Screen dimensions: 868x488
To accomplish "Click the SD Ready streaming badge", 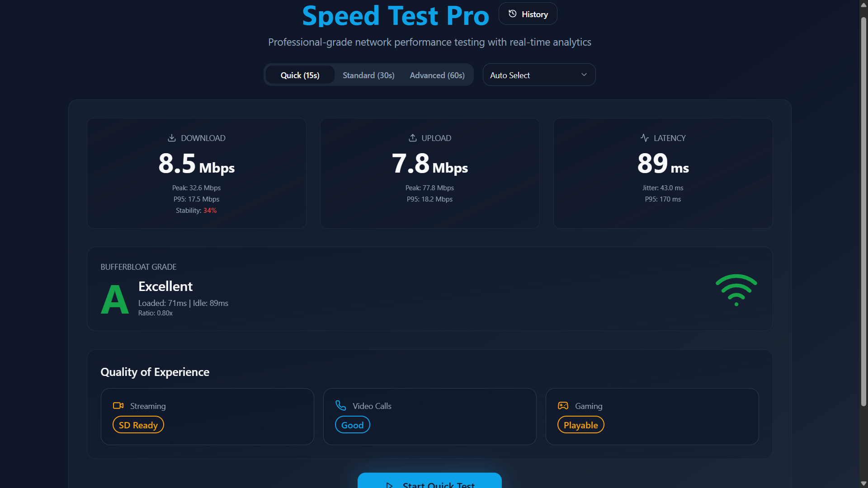I will click(x=138, y=425).
